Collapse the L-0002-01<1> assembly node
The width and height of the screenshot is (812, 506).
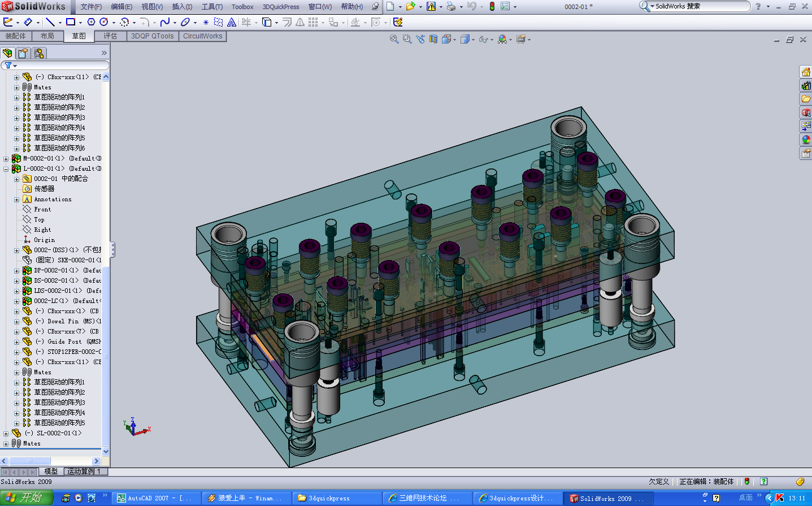pyautogui.click(x=6, y=169)
